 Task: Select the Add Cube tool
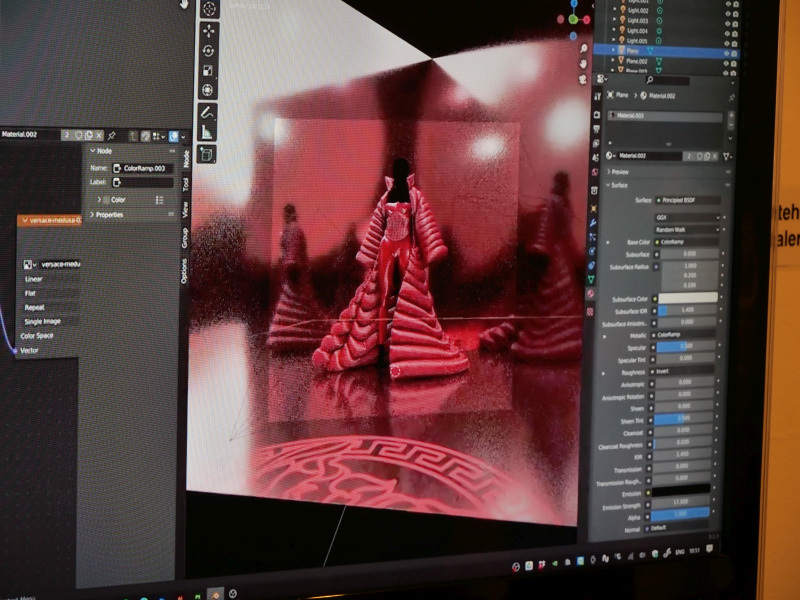click(207, 154)
